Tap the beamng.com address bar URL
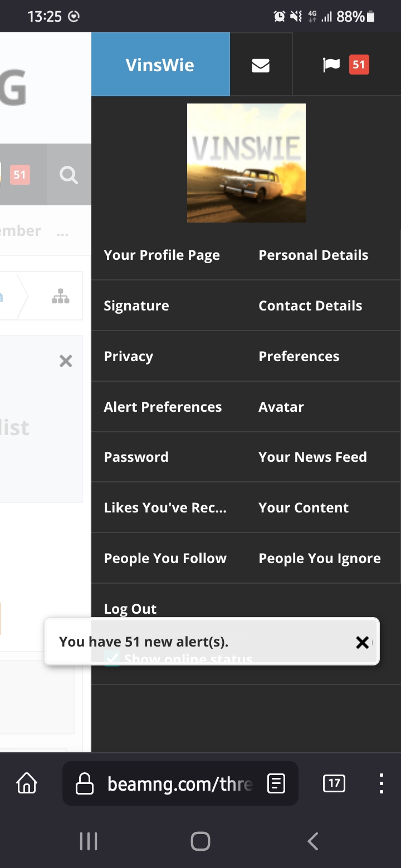The height and width of the screenshot is (868, 401). tap(179, 783)
